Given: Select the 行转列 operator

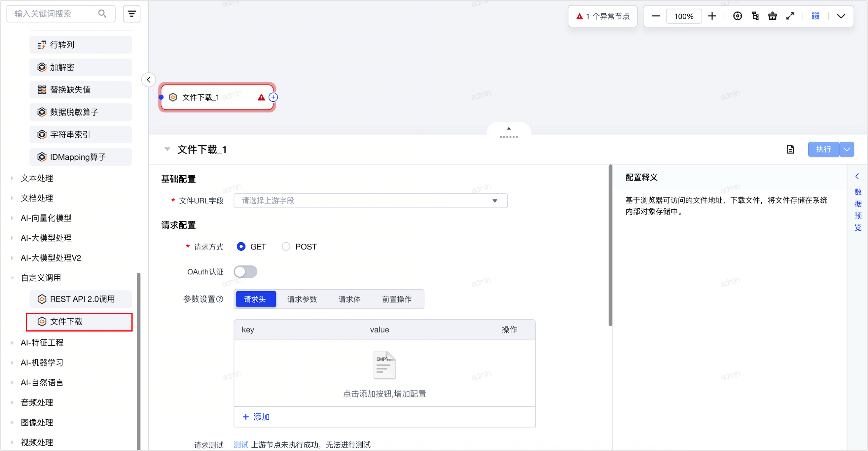Looking at the screenshot, I should [81, 45].
